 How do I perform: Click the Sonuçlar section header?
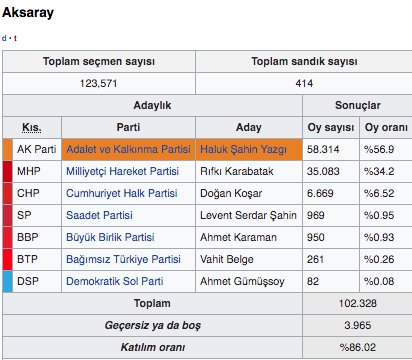pos(358,105)
